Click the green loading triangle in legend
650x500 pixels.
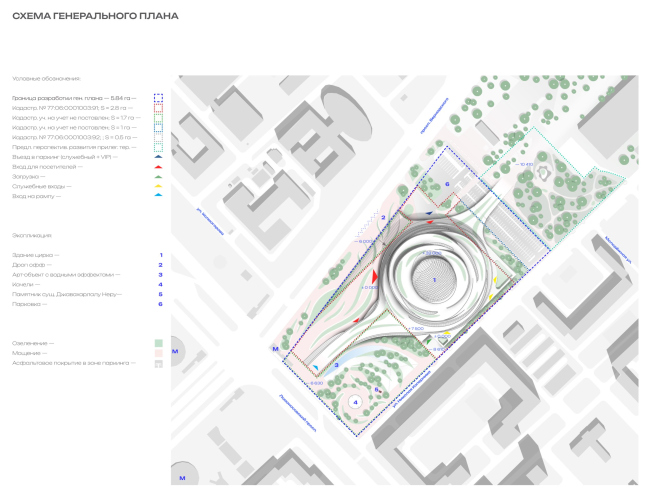tap(159, 176)
